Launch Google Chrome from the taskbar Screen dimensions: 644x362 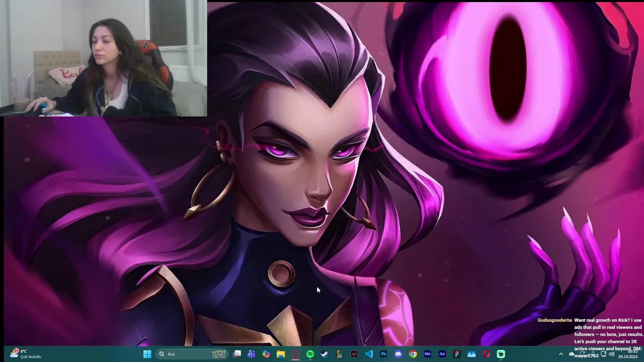pyautogui.click(x=413, y=354)
